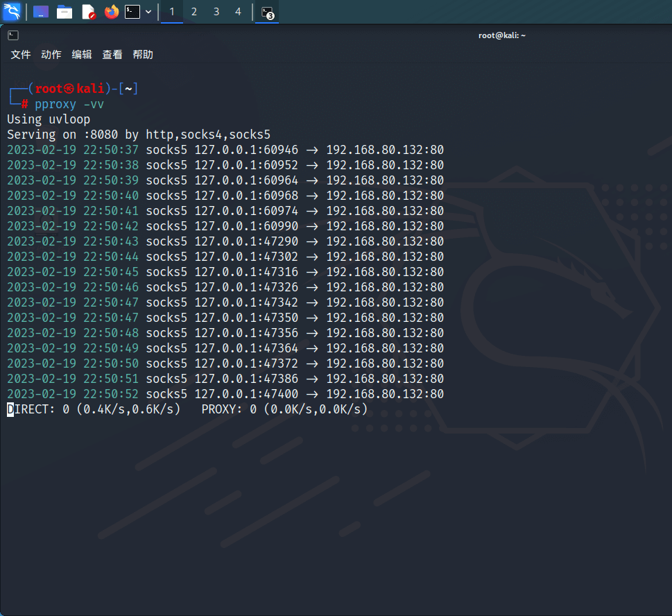Open the 编辑 (Edit) menu
672x616 pixels.
point(82,55)
